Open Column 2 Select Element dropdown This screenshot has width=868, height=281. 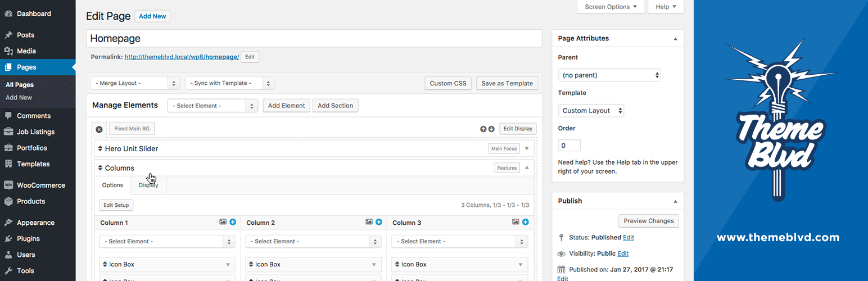[x=314, y=242]
